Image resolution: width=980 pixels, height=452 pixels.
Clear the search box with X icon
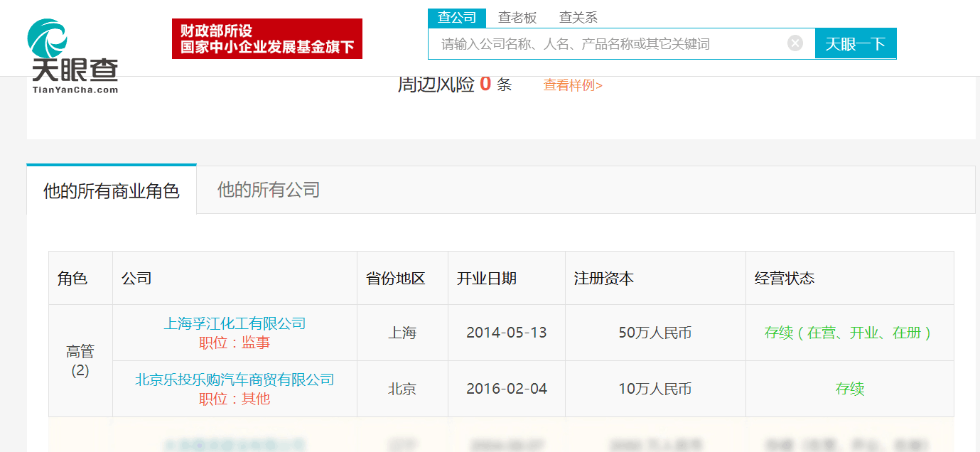[795, 43]
